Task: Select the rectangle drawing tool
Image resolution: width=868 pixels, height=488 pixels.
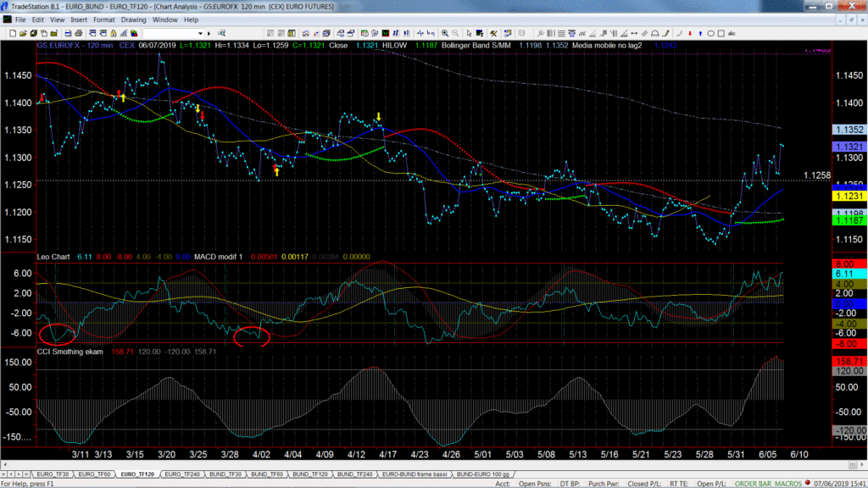Action: [721, 33]
